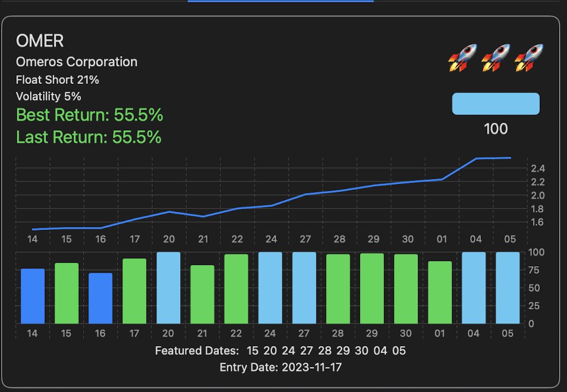Image resolution: width=567 pixels, height=392 pixels.
Task: Click the dark blue score bar for date 14
Action: (32, 296)
